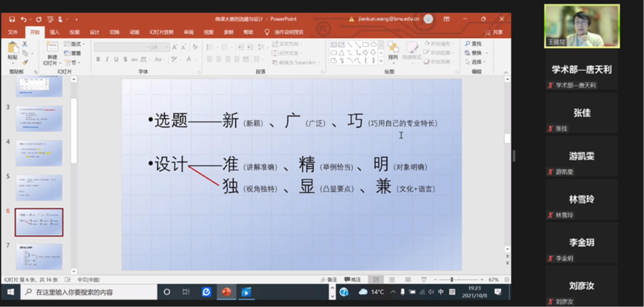This screenshot has height=307, width=644.
Task: Open the 版式 (Layout) dropdown
Action: point(74,44)
